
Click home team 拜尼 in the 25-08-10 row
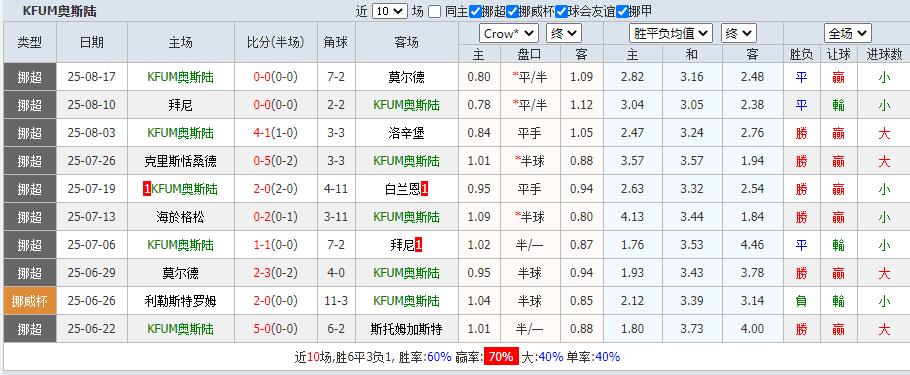[180, 105]
